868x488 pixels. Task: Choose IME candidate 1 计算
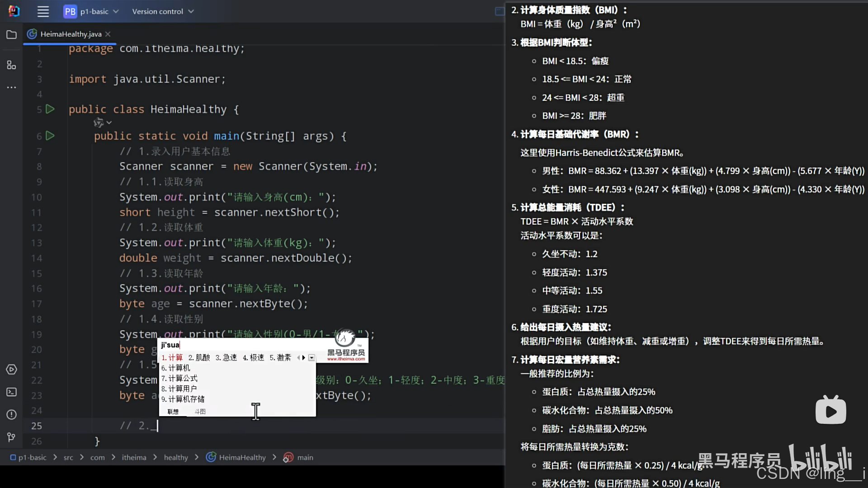click(x=172, y=357)
